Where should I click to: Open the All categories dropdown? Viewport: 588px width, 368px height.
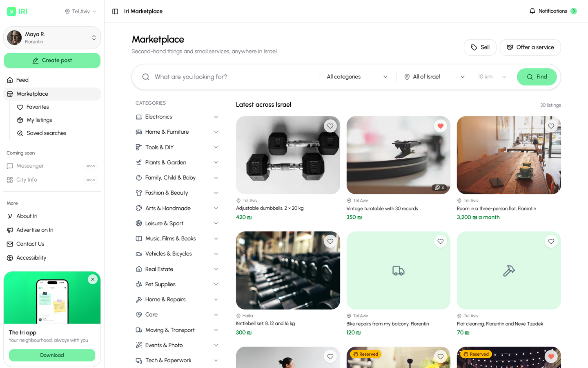click(x=357, y=77)
